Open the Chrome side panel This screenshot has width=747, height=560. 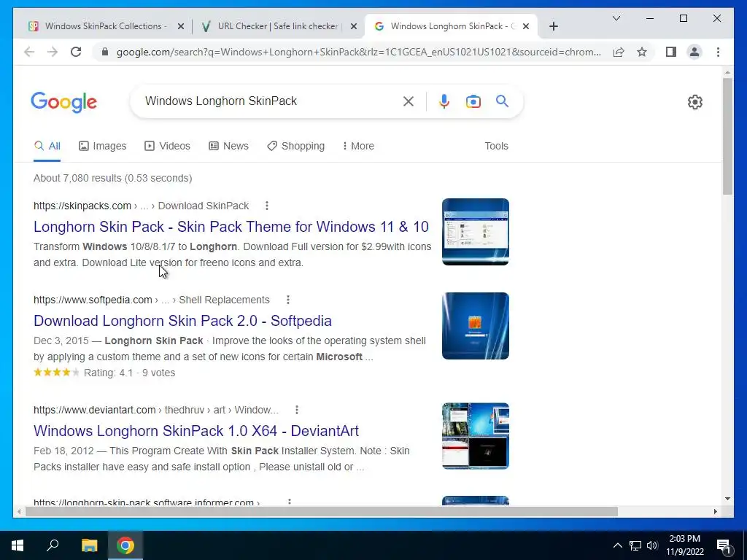(671, 52)
